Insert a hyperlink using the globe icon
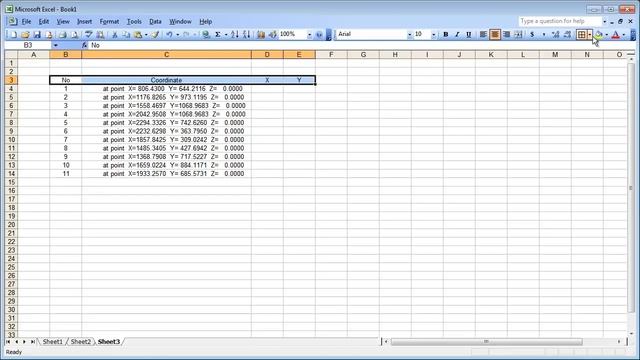This screenshot has width=640, height=360. (x=206, y=35)
